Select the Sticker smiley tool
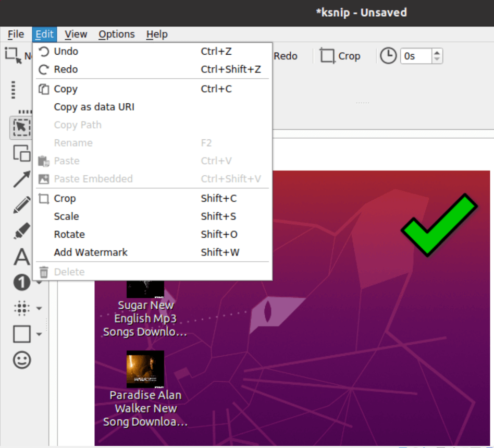 click(x=21, y=360)
